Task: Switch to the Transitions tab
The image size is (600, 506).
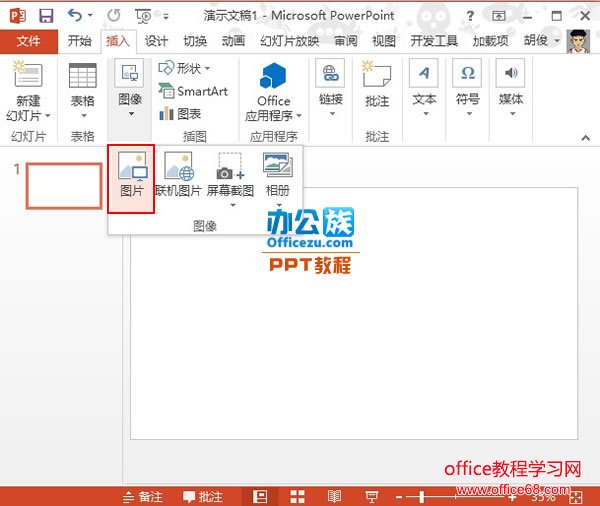Action: coord(195,41)
